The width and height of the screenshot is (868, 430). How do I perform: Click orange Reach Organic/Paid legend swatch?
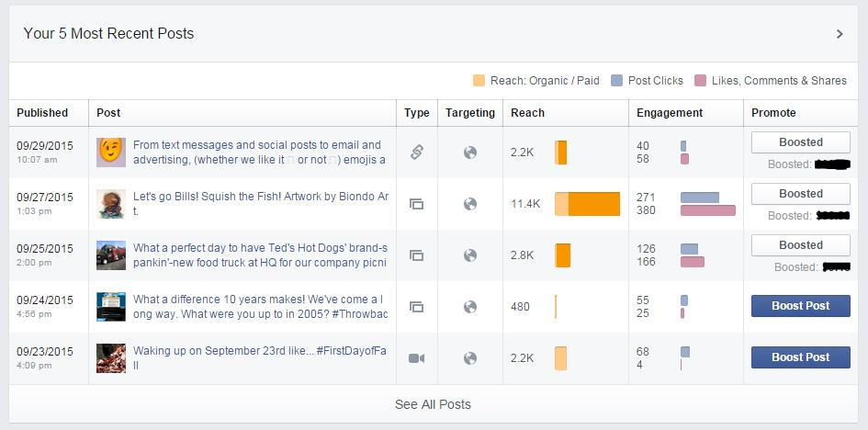(479, 81)
